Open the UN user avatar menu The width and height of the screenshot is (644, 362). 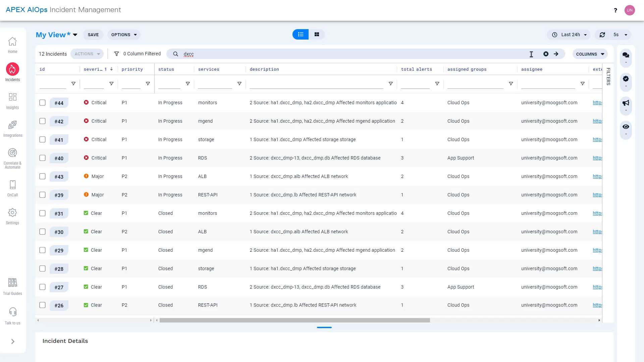click(630, 10)
